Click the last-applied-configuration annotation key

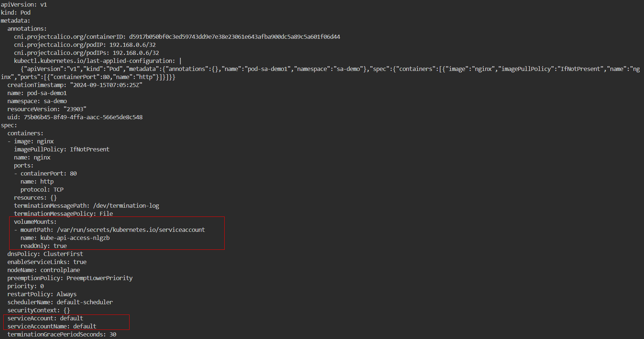point(94,61)
